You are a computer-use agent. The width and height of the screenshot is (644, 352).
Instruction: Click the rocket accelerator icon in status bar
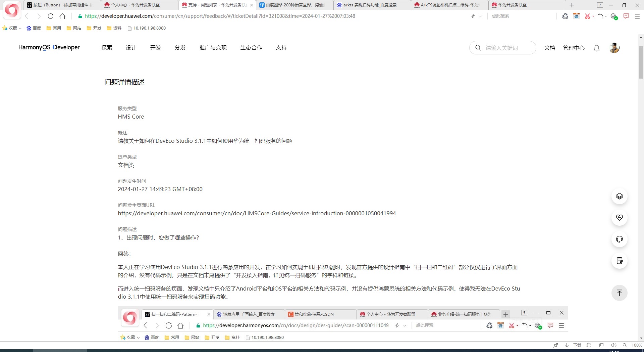tap(556, 345)
